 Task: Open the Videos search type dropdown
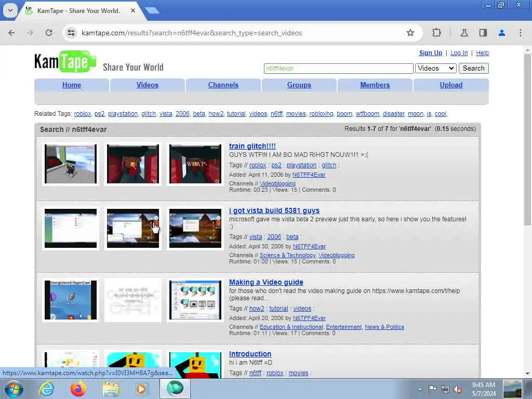(x=436, y=68)
